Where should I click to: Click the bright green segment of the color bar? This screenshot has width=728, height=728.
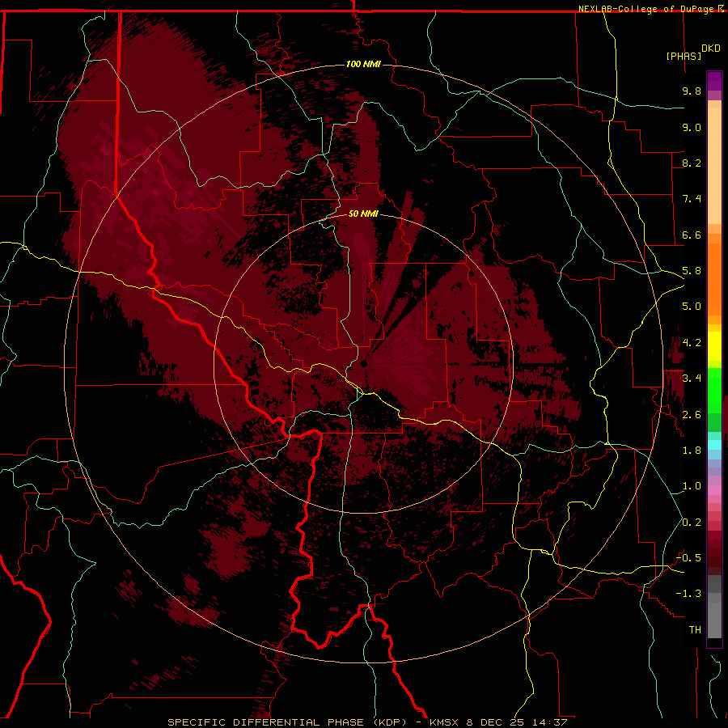714,389
